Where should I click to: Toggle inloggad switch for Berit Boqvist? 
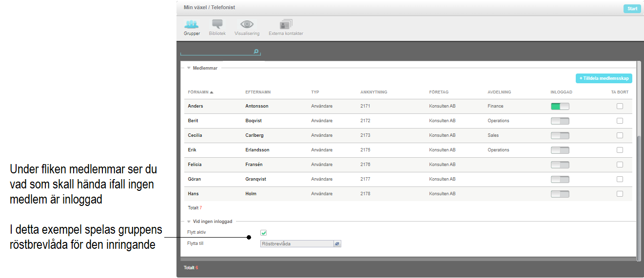coord(560,121)
